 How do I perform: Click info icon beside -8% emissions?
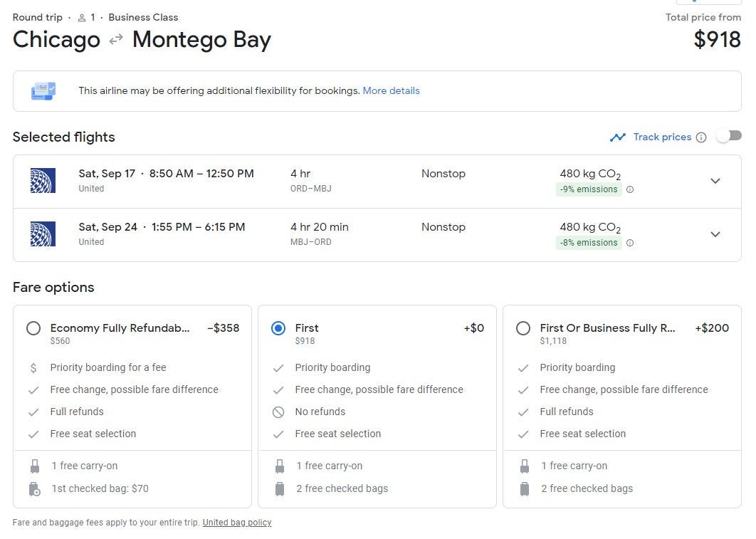(x=630, y=243)
